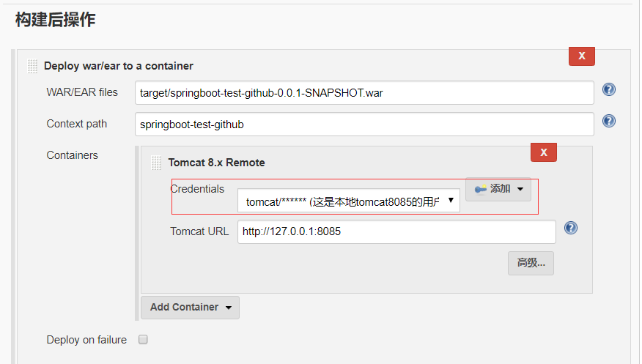642x364 pixels.
Task: Open the Add Container dropdown
Action: [190, 308]
